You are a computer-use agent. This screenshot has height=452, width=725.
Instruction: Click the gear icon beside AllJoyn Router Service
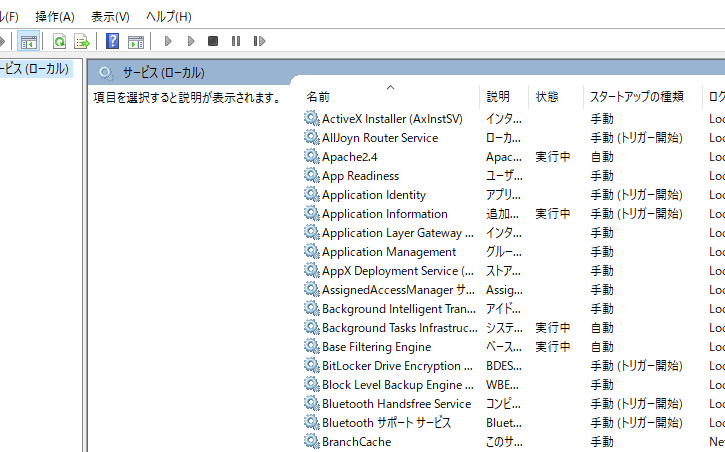tap(312, 137)
